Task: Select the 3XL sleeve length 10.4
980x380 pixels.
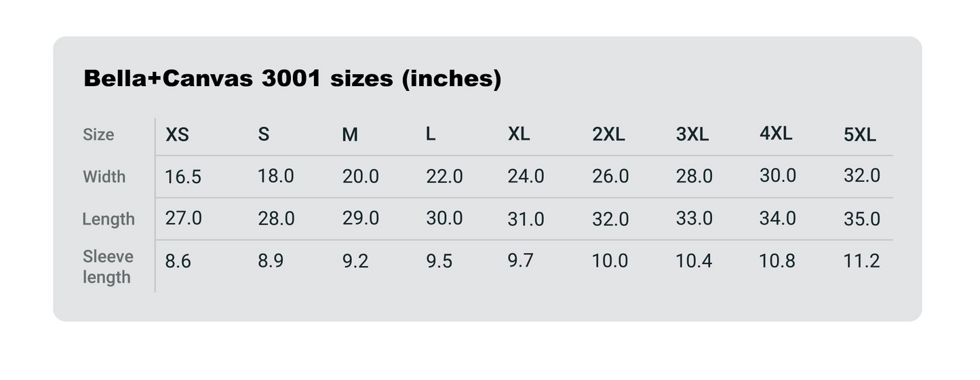Action: [x=694, y=261]
